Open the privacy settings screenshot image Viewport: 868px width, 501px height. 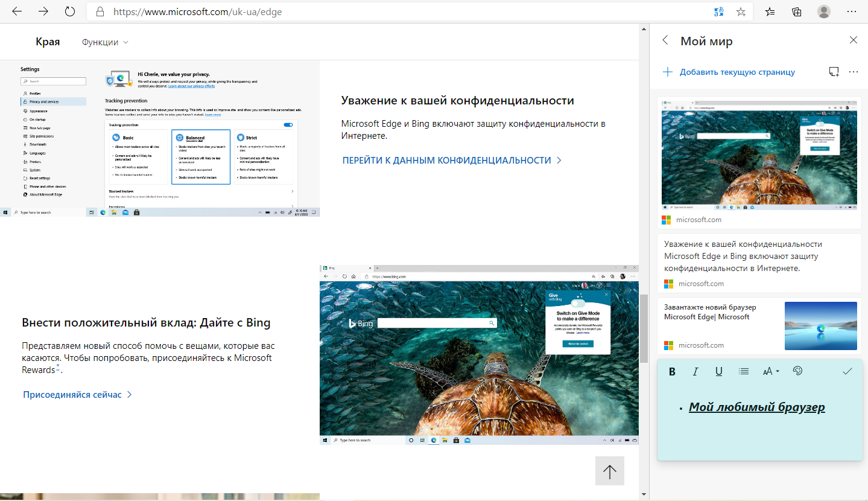coord(160,138)
